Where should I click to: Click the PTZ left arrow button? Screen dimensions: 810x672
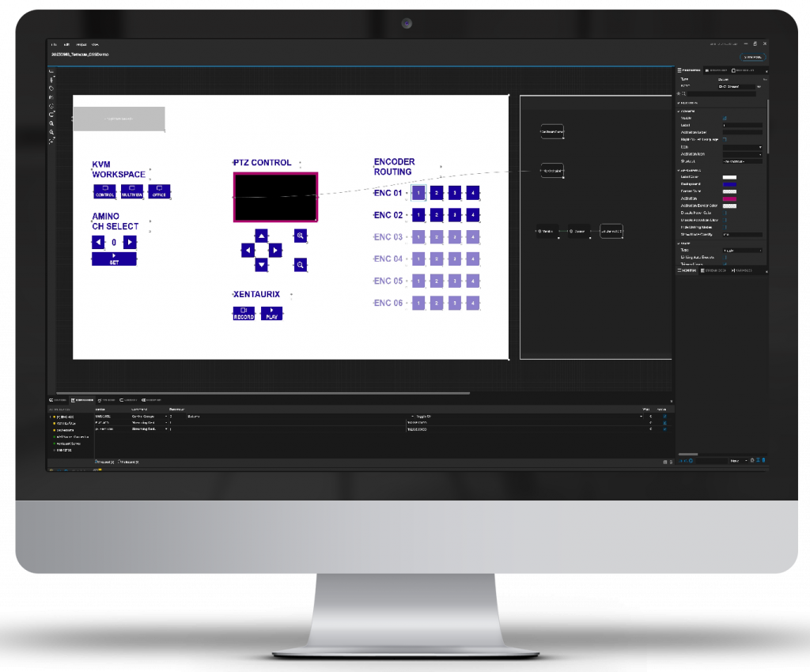point(248,250)
